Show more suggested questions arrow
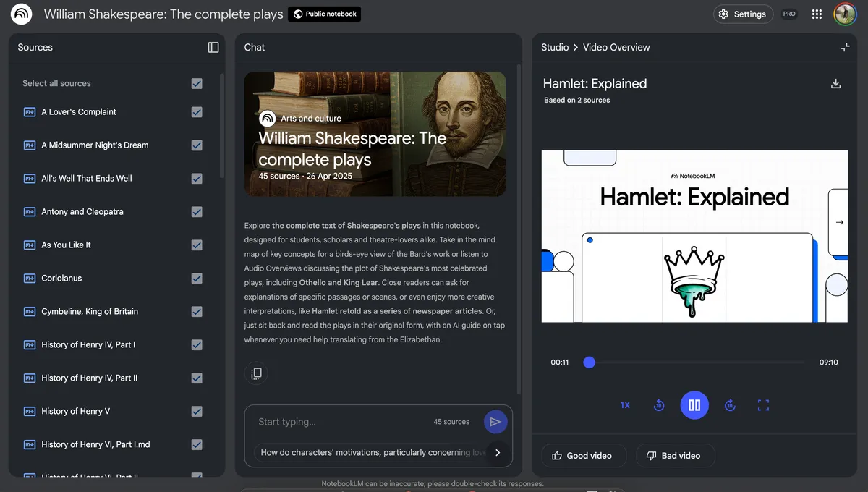This screenshot has width=868, height=492. point(498,453)
